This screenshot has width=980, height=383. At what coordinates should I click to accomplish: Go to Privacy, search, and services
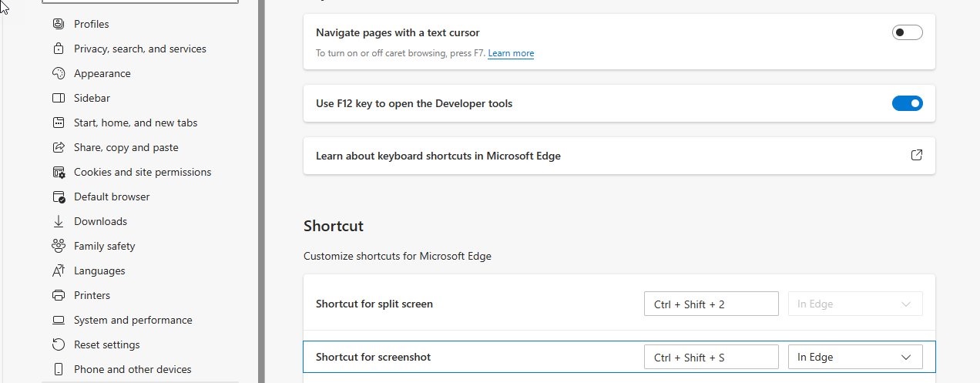point(140,49)
